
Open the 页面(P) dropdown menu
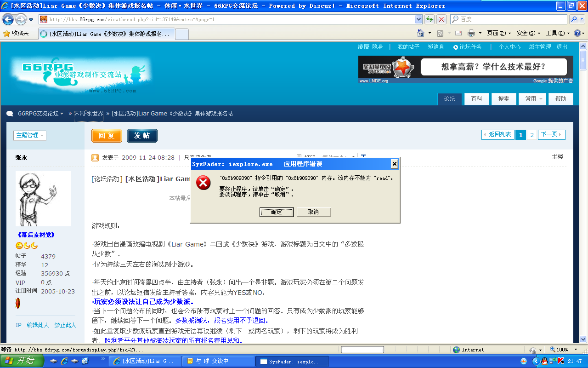(499, 33)
